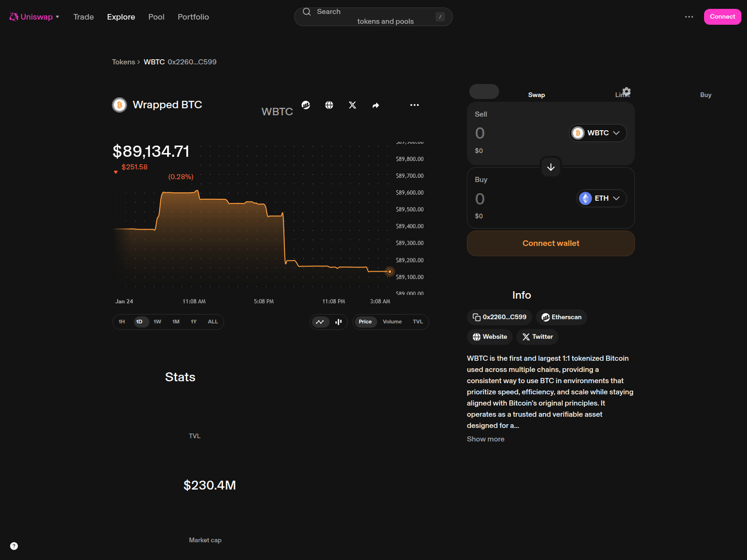
Task: Click the Connect wallet button
Action: tap(551, 244)
